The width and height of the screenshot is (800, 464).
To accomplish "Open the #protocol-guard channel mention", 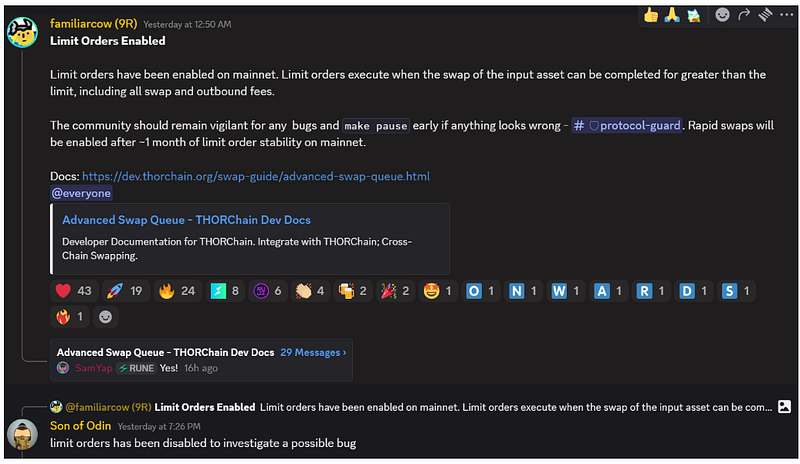I will pyautogui.click(x=627, y=126).
